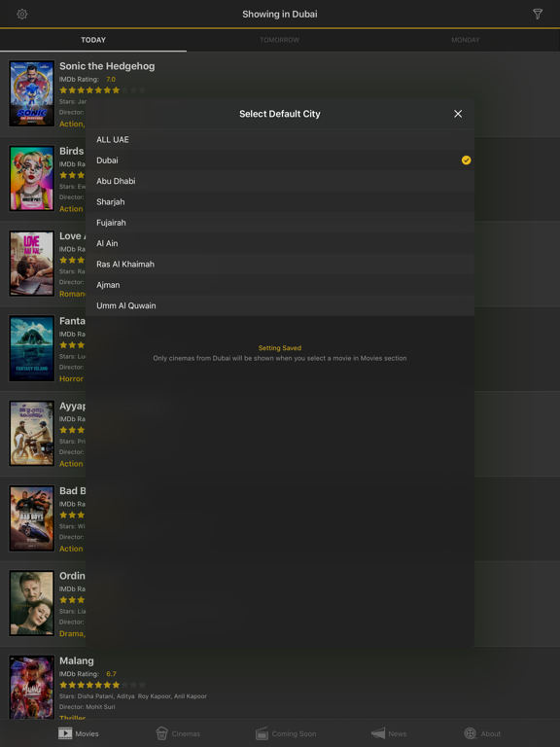
Task: Open Bad Boys poster thumbnail
Action: [x=32, y=518]
